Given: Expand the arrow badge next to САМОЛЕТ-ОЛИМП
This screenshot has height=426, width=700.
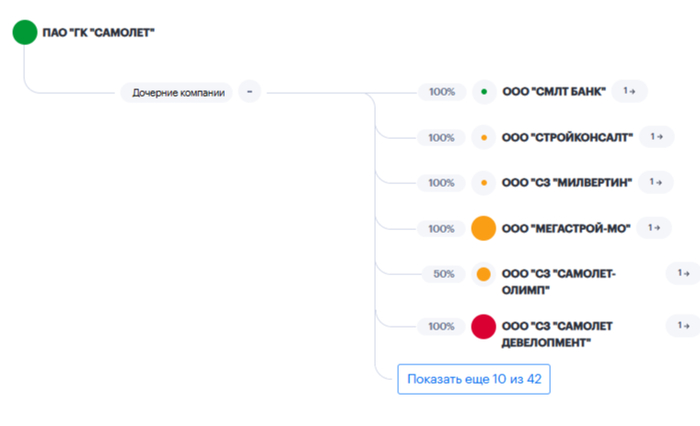Looking at the screenshot, I should 682,272.
